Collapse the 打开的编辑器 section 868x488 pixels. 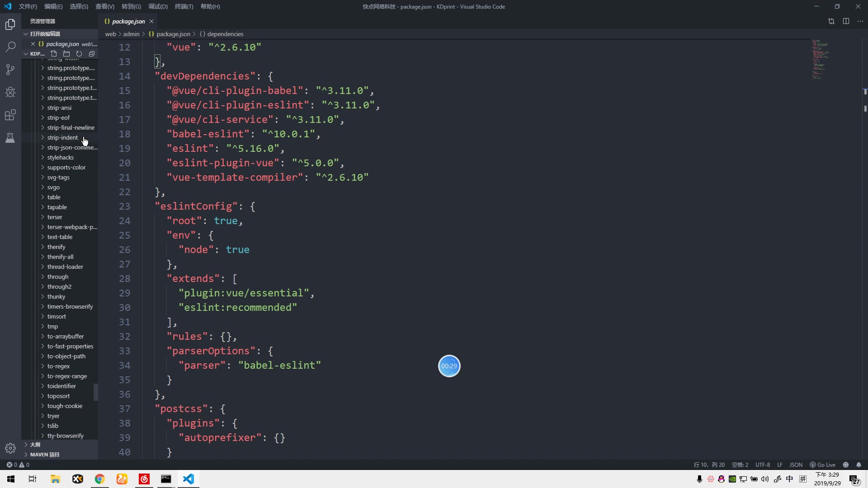44,34
